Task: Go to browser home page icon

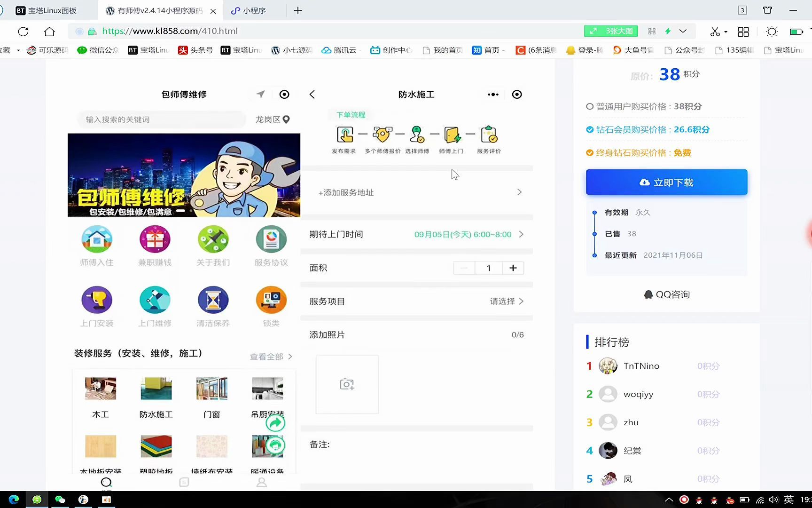Action: 49,32
